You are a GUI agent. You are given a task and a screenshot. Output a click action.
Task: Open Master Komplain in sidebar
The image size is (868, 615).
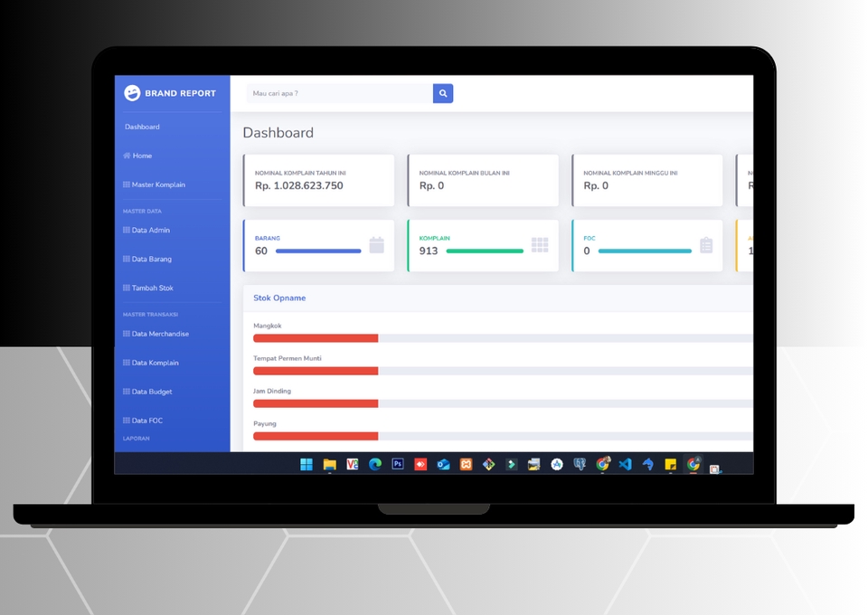point(157,184)
